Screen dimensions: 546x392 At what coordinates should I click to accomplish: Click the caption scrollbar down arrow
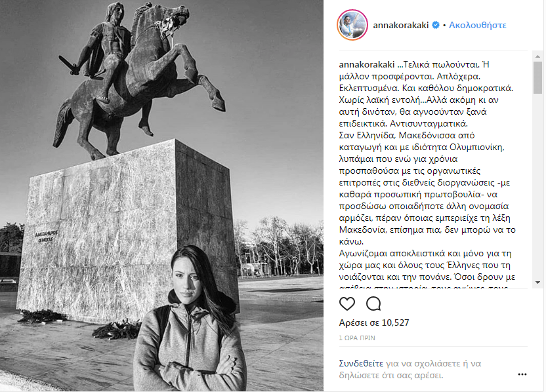[537, 283]
